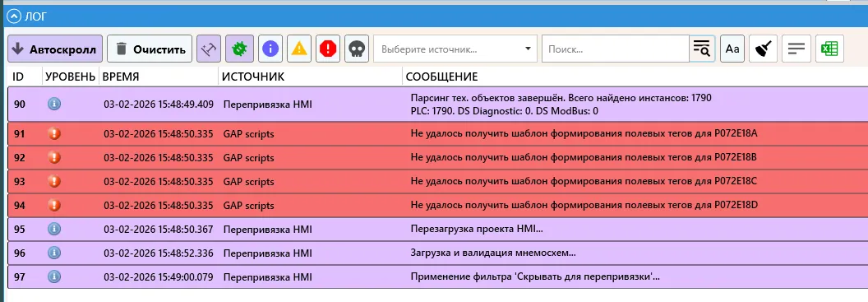Select the message ending with P072E18C

584,181
